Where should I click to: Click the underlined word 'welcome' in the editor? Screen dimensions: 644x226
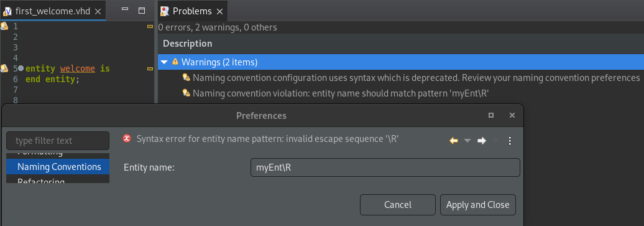(x=77, y=68)
